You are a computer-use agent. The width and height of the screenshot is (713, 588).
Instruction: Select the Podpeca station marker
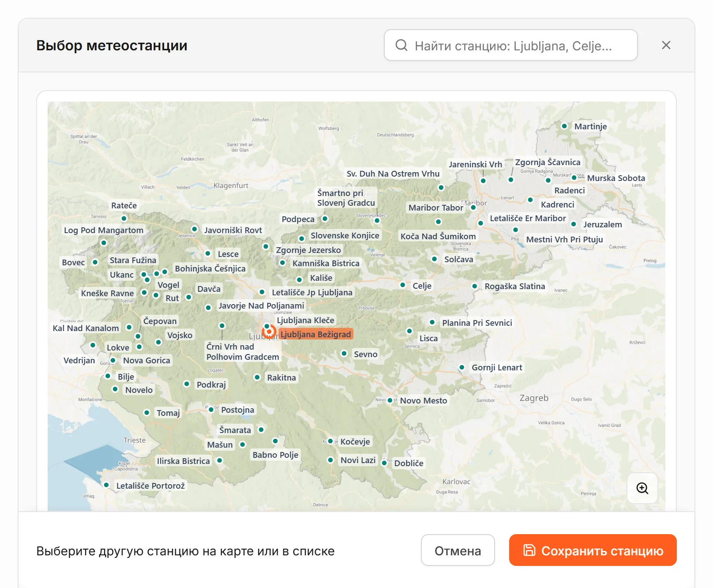(x=325, y=219)
